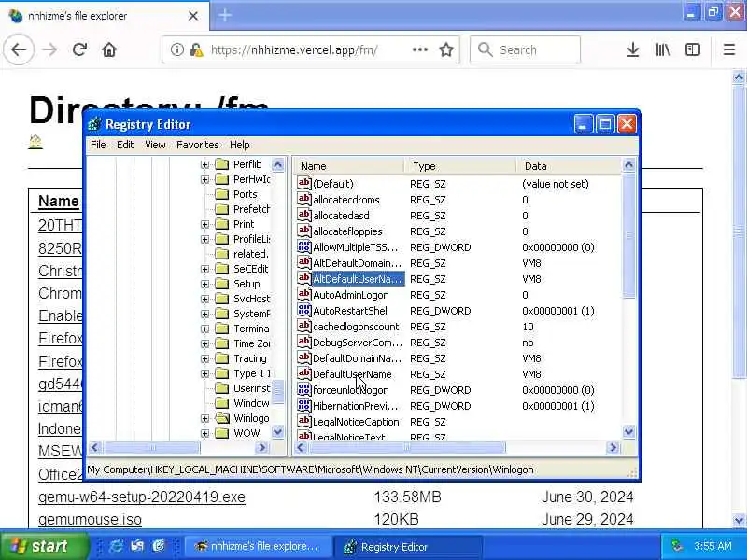Expand the SeCEdit registry key
The width and height of the screenshot is (747, 560).
click(x=204, y=269)
